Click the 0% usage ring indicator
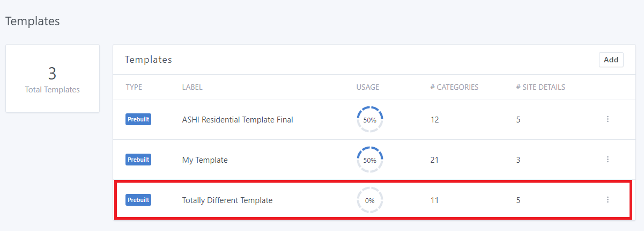 pyautogui.click(x=369, y=200)
